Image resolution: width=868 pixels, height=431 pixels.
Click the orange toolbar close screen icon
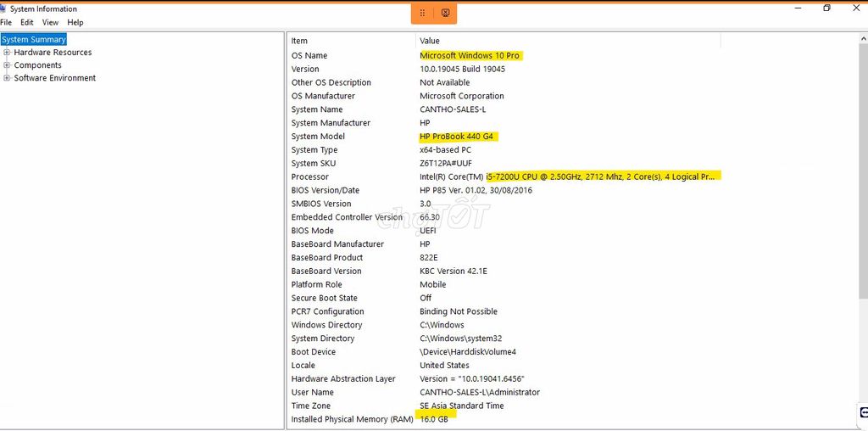click(x=446, y=13)
